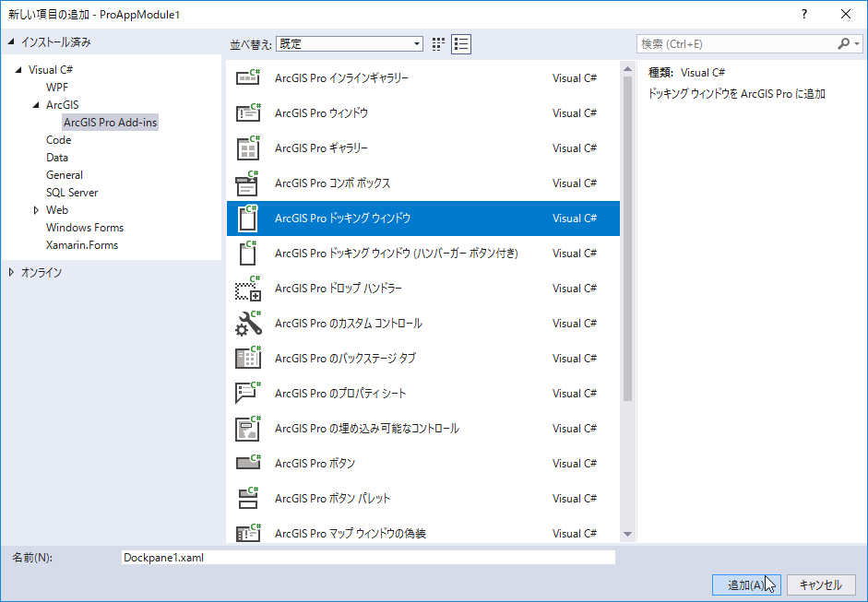Screen dimensions: 868x602
Task: Collapse the ArcGIS tree node
Action: coord(37,104)
